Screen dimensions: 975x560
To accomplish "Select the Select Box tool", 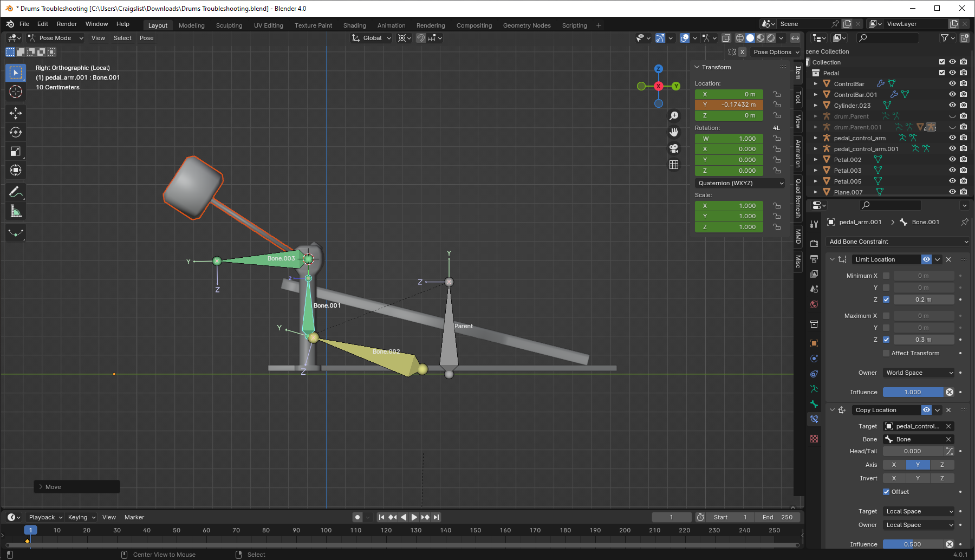I will pos(16,73).
